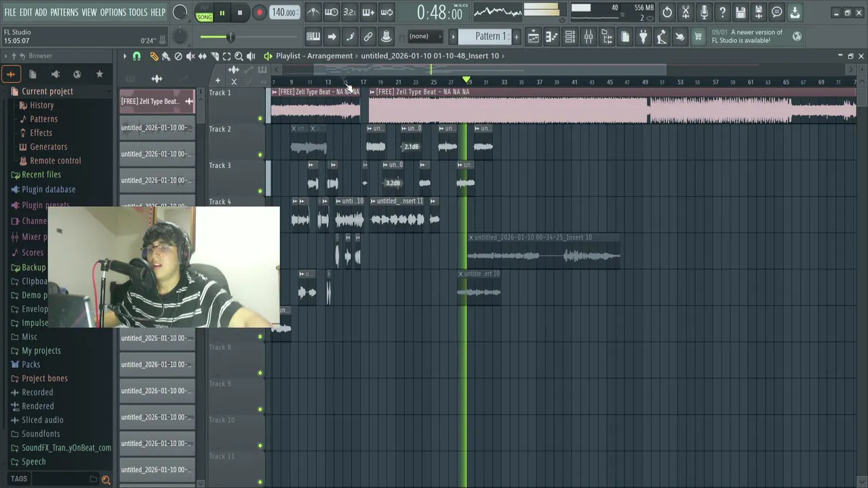Toggle typing keyboard to piano icon
The image size is (868, 488).
coord(313,37)
